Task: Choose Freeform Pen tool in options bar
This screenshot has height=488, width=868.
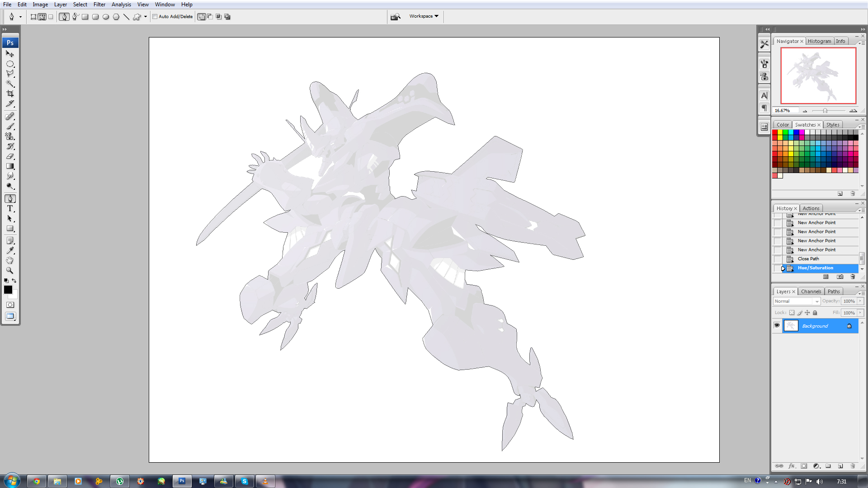Action: click(x=75, y=17)
